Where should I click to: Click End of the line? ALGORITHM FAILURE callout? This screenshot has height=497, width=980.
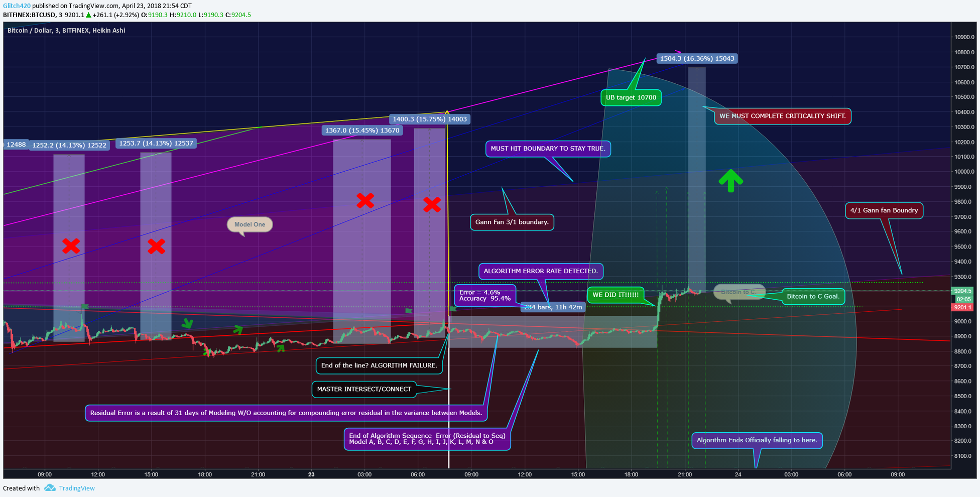coord(379,365)
